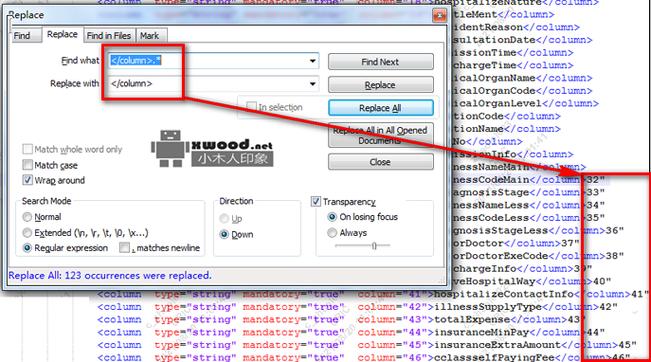
Task: Click totalExpense text in the editor
Action: [472, 319]
